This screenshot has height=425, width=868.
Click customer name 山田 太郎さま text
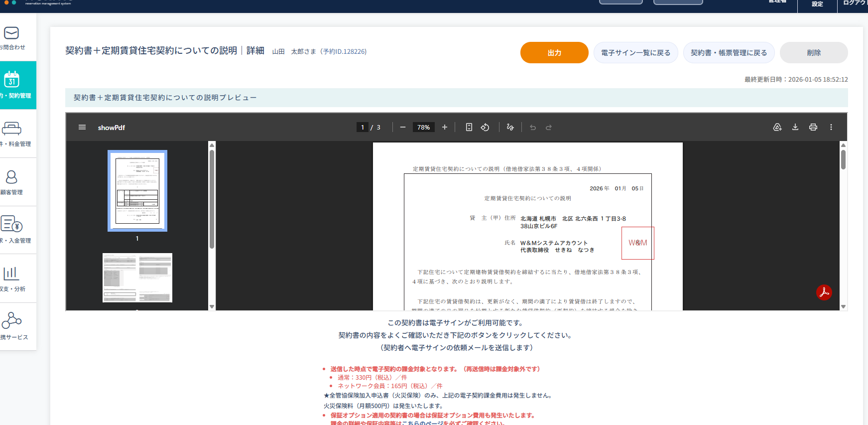[294, 51]
